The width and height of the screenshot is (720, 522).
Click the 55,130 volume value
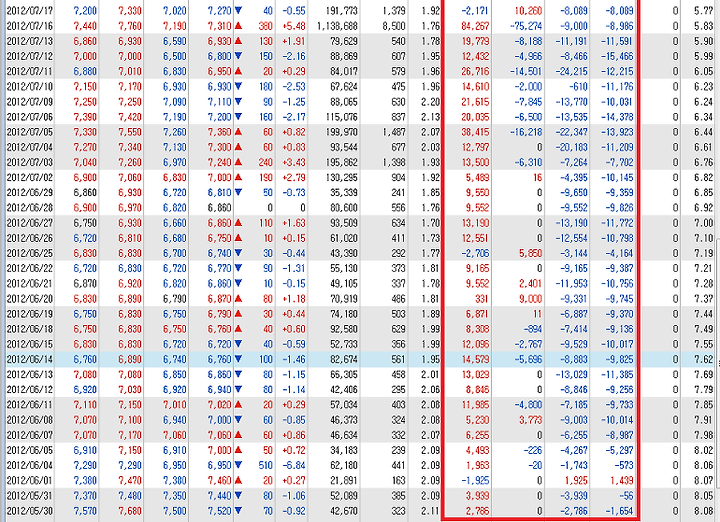pyautogui.click(x=344, y=268)
